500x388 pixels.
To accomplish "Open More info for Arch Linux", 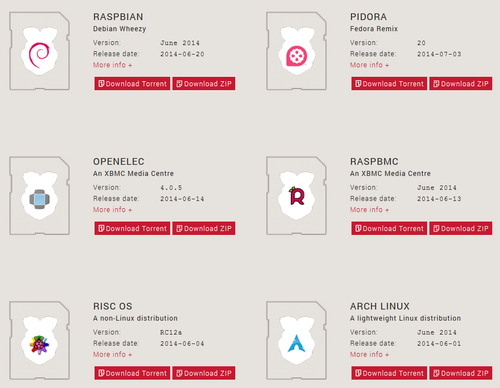I will pyautogui.click(x=369, y=354).
